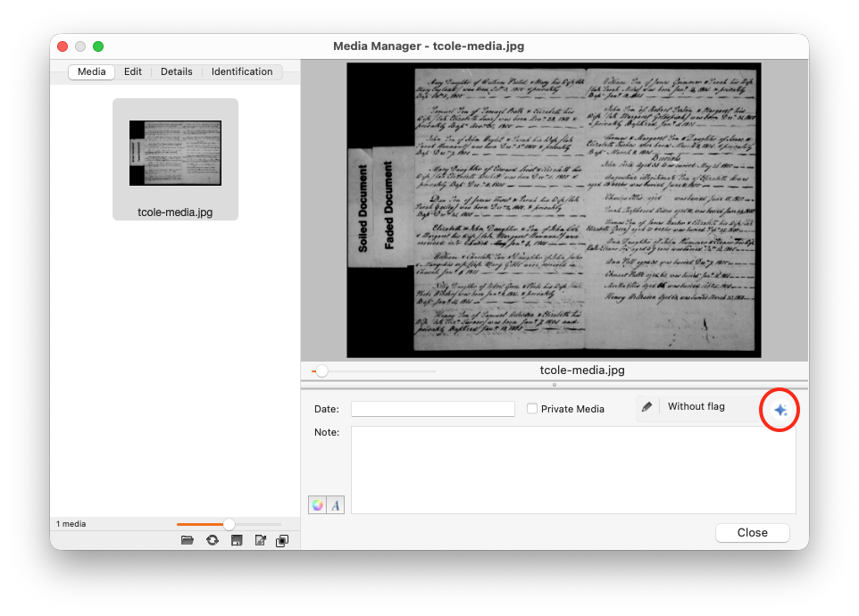Open the edit image pencil icon
The height and width of the screenshot is (616, 859).
pyautogui.click(x=261, y=540)
